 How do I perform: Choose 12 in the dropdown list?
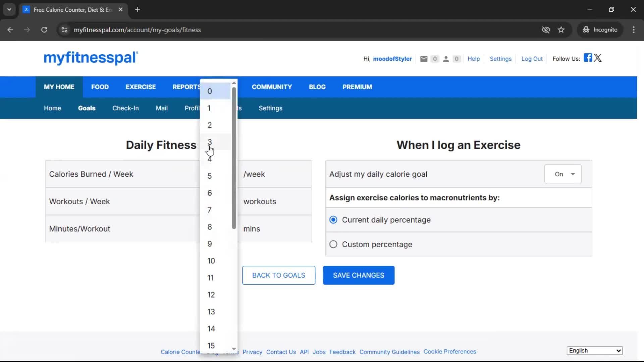click(x=215, y=295)
